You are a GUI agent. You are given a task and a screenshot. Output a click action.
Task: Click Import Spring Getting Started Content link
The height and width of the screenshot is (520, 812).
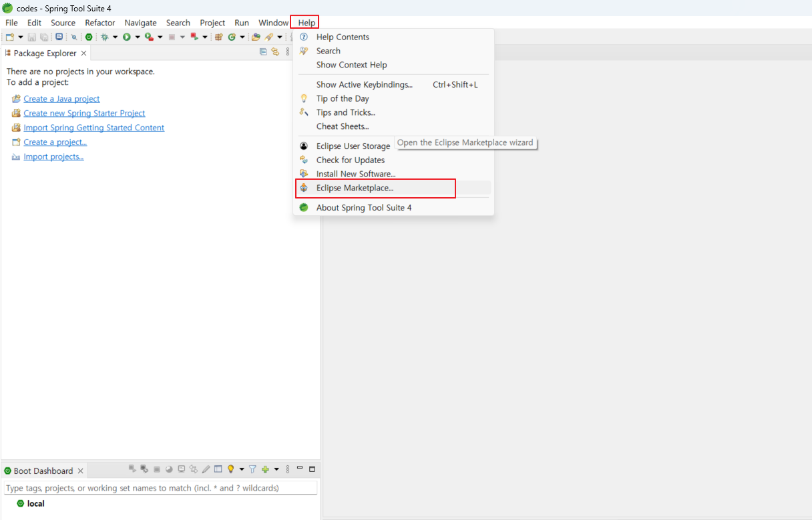[x=93, y=128]
